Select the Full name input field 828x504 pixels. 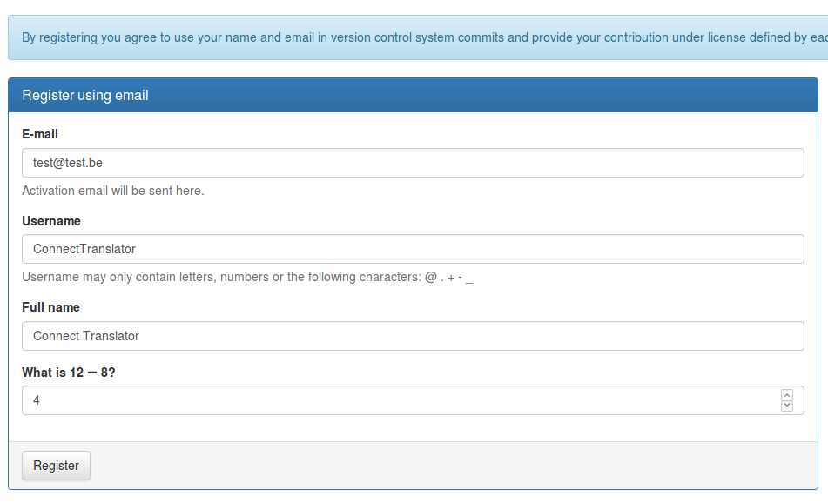point(412,336)
